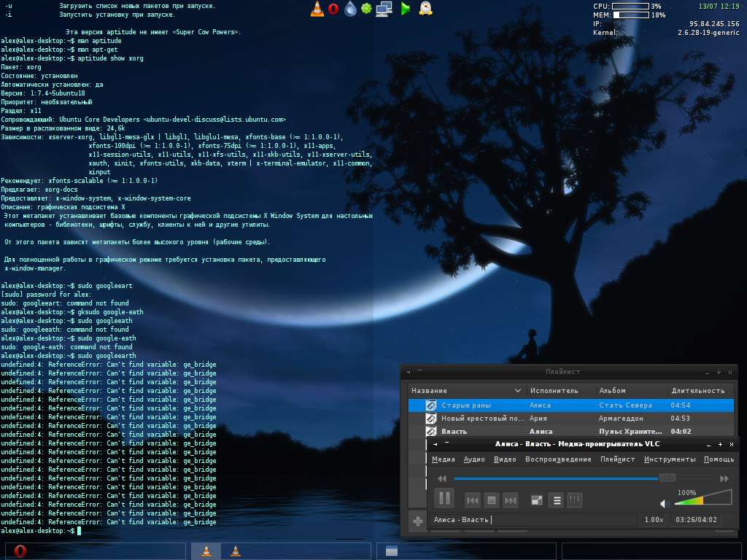Open the VLC equalizer extended settings

coord(575,500)
